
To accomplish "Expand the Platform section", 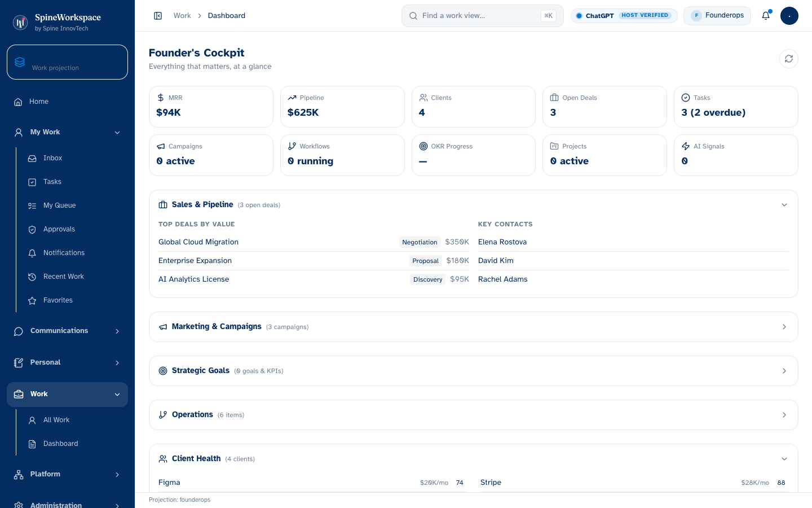I will coord(67,474).
